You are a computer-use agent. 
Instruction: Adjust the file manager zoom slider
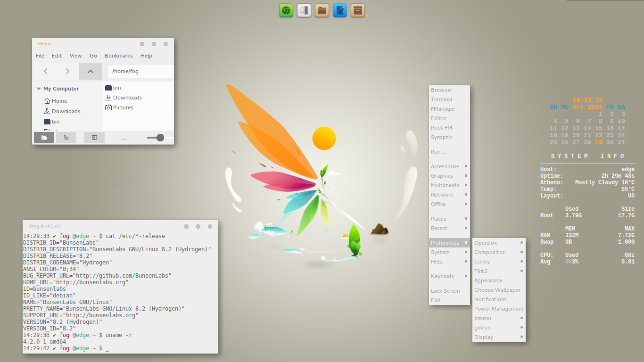tap(160, 138)
